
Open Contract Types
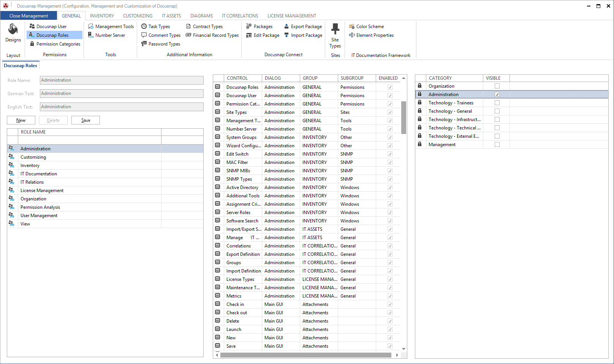[204, 26]
